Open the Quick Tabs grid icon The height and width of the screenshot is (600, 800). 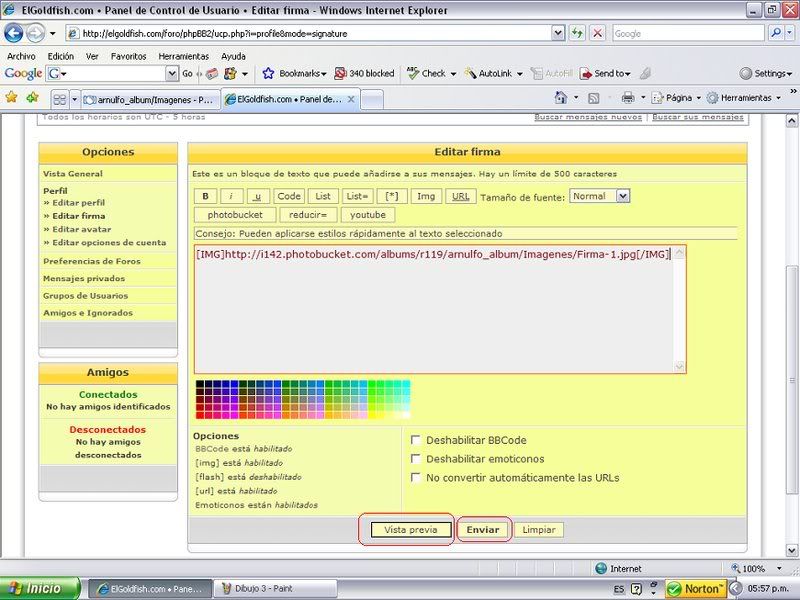pyautogui.click(x=60, y=99)
